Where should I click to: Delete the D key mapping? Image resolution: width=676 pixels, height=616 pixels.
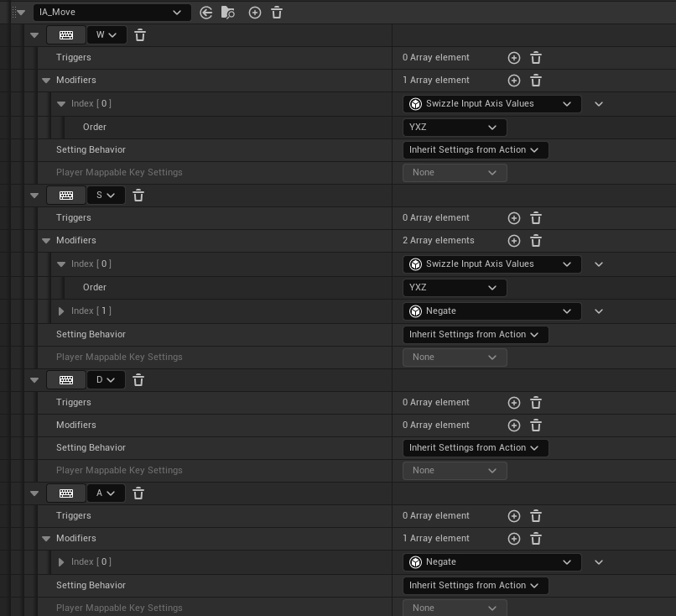(x=138, y=380)
